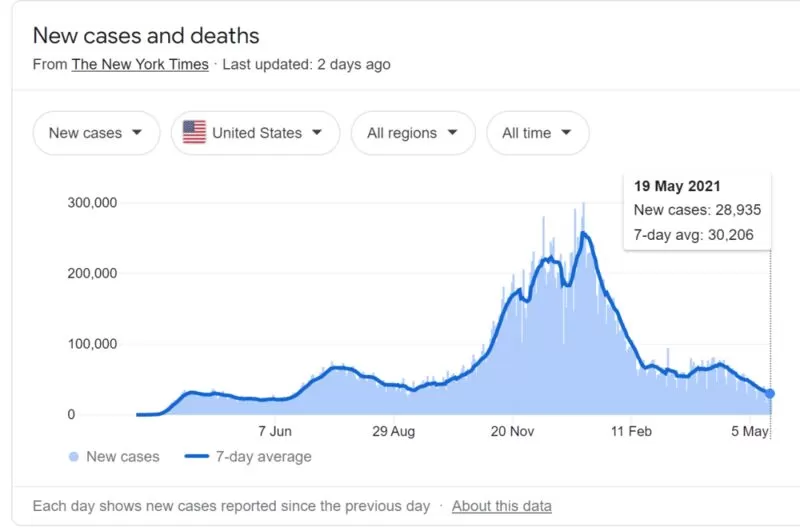This screenshot has width=800, height=531.
Task: Click the arrow next to All time
Action: point(566,132)
